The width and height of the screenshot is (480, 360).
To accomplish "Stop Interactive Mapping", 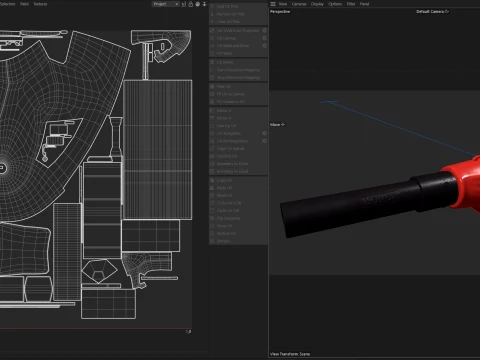I will point(238,78).
